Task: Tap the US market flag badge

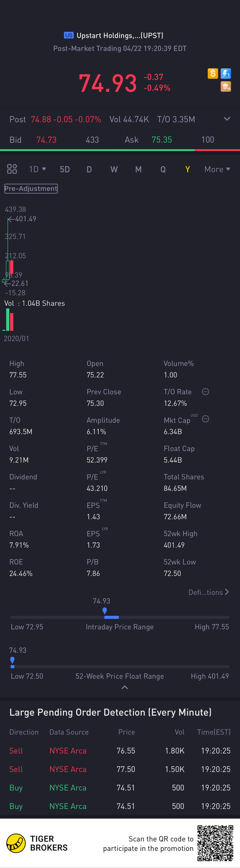Action: pyautogui.click(x=69, y=35)
